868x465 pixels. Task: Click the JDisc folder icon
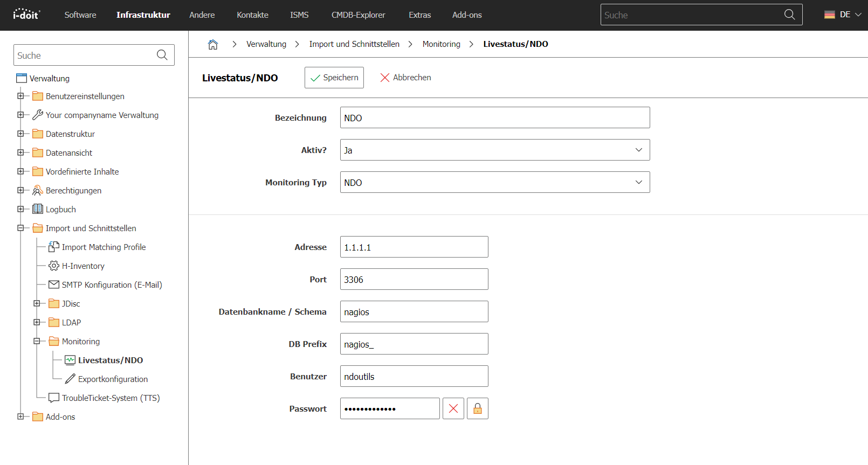click(x=54, y=303)
